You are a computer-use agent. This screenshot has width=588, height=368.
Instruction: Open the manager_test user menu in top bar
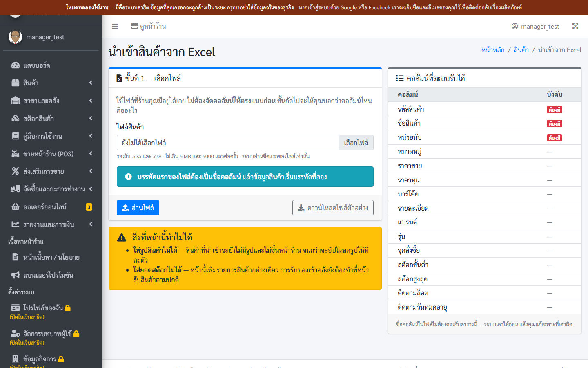[535, 26]
